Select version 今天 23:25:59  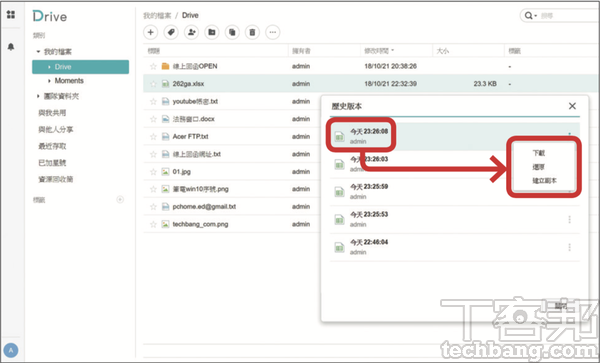click(455, 192)
